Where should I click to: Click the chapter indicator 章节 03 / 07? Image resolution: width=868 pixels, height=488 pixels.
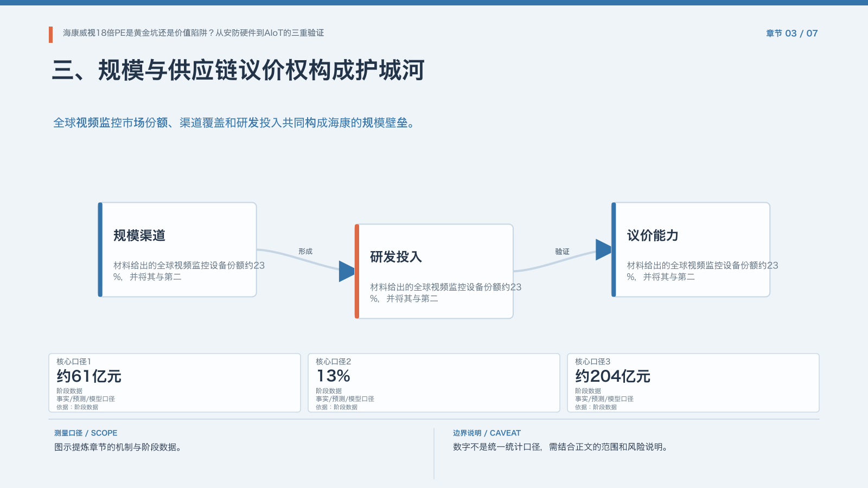(792, 33)
